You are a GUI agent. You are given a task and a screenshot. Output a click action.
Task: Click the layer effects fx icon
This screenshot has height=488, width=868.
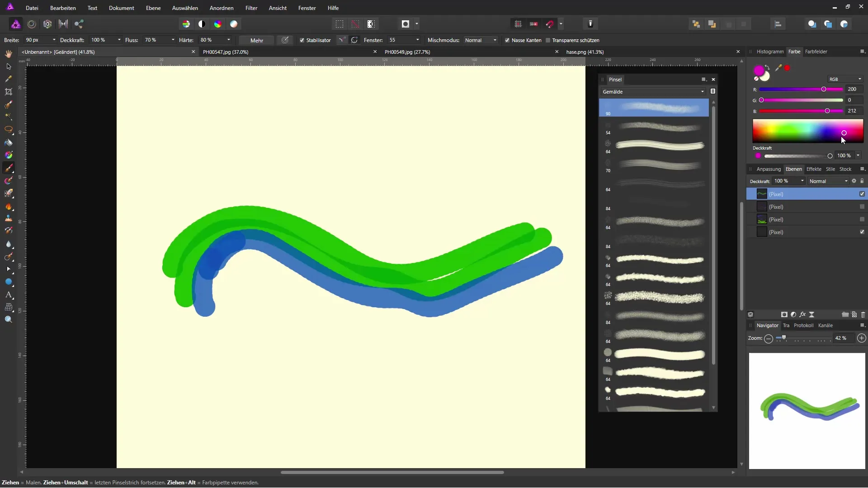802,314
